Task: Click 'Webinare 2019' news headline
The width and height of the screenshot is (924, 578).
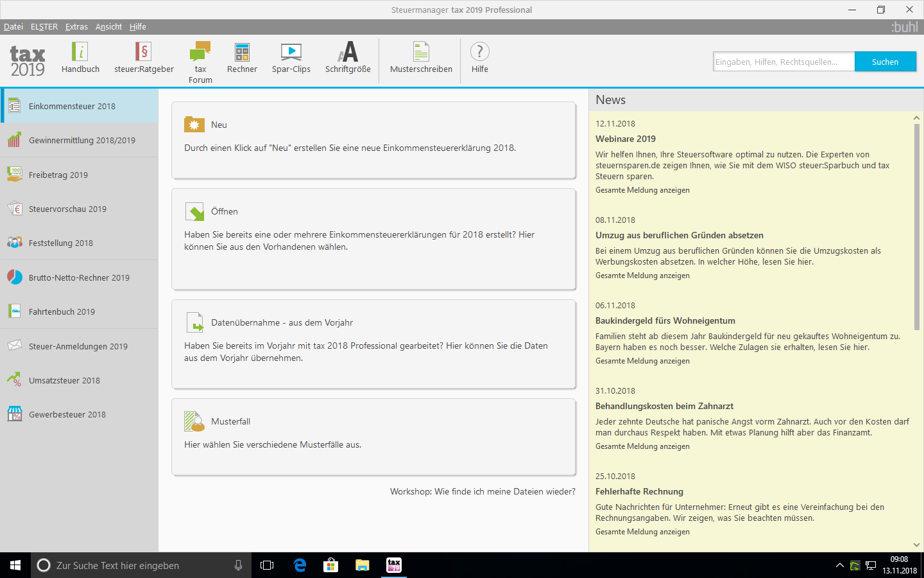Action: point(626,139)
